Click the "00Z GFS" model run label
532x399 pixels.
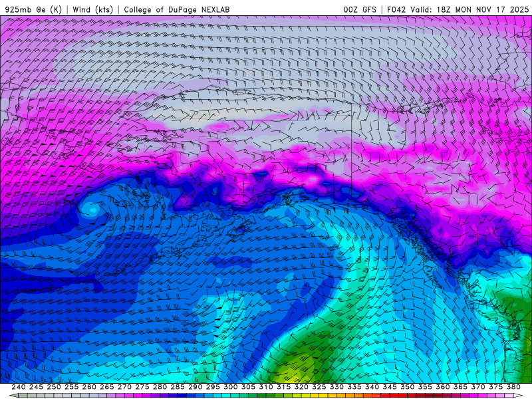point(360,9)
